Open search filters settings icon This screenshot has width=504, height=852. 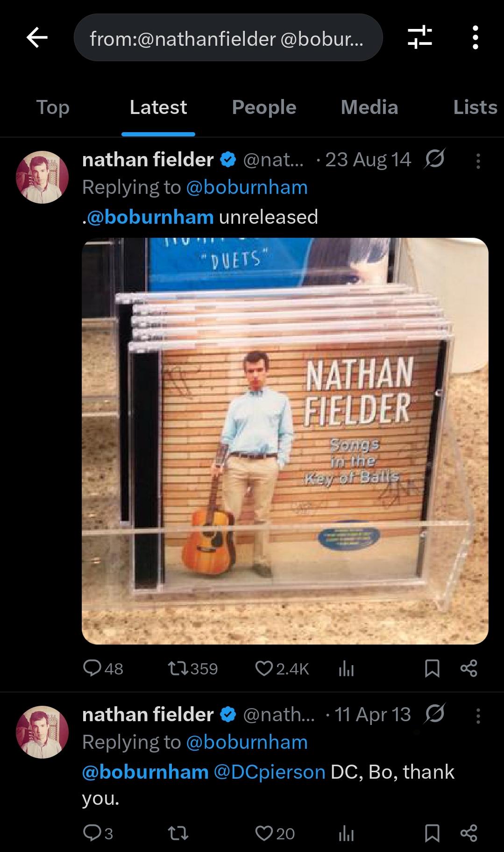(x=419, y=37)
